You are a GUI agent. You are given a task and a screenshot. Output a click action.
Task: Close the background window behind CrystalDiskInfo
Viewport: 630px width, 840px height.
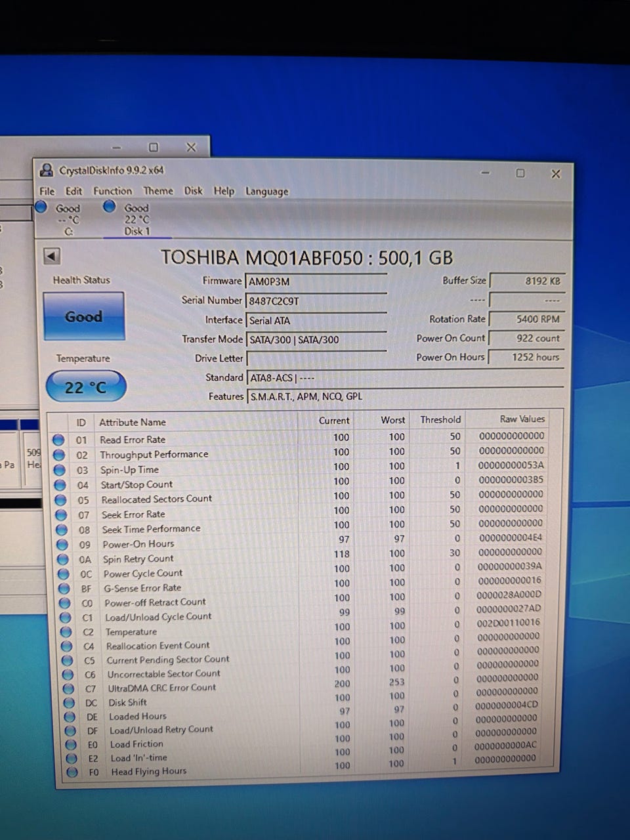click(191, 148)
